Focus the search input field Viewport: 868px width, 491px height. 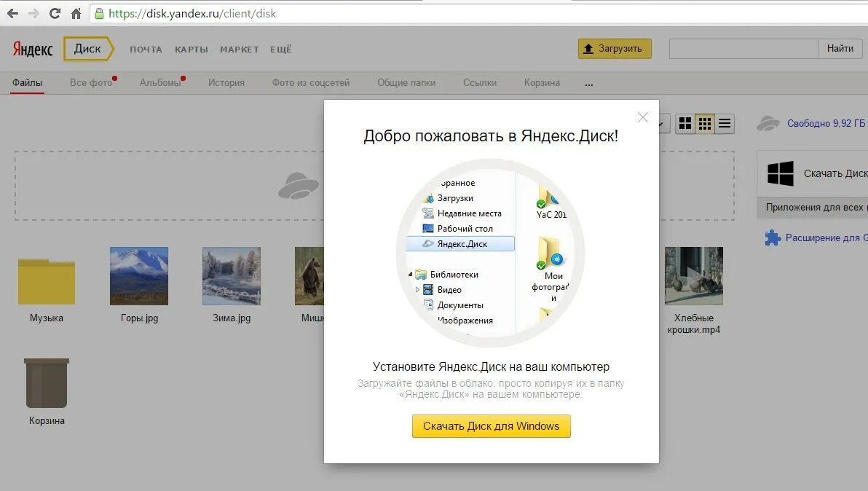click(743, 49)
